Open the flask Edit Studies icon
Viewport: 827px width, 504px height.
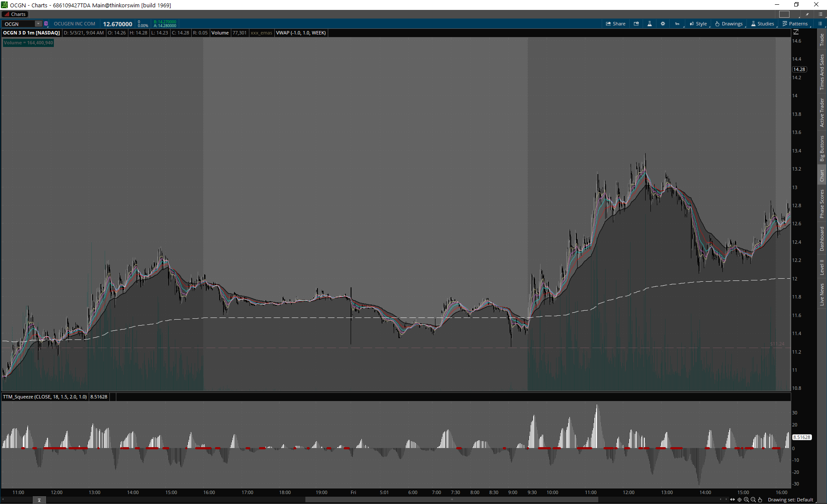(650, 24)
